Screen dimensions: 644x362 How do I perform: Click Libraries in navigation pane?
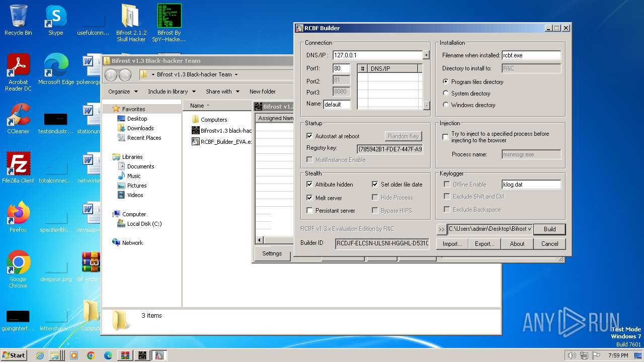click(132, 157)
